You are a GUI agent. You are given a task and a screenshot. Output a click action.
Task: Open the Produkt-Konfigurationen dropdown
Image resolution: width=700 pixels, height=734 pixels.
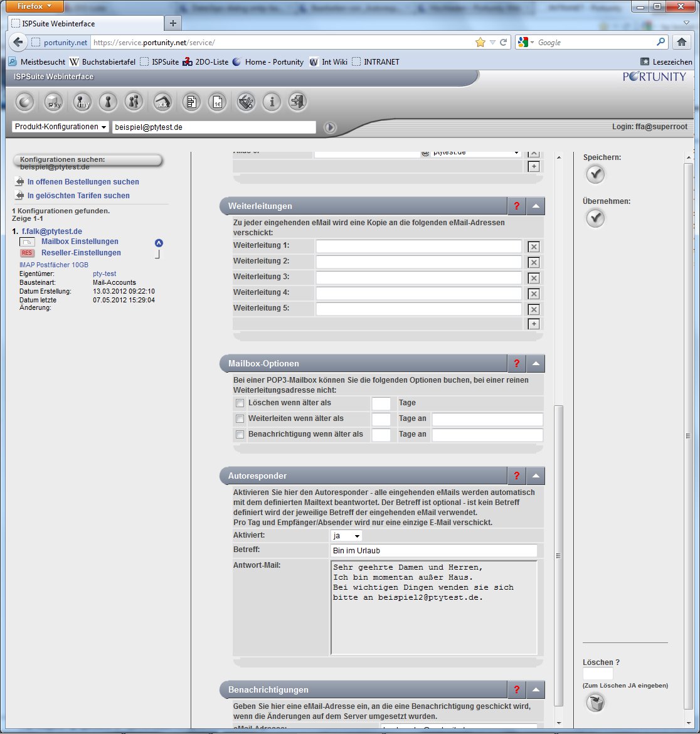point(60,127)
